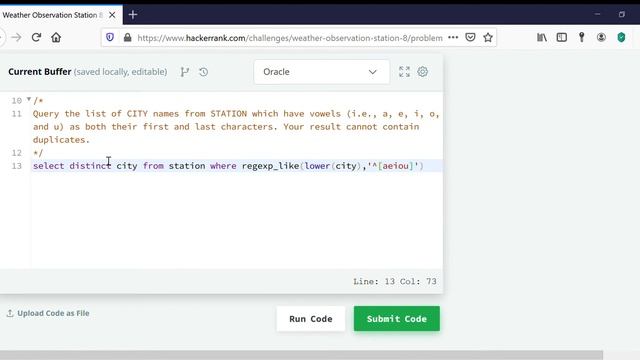Go forward in browser history

[x=16, y=38]
